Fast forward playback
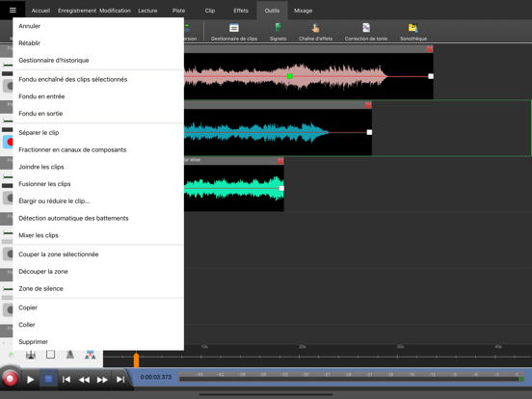The width and height of the screenshot is (532, 399). [x=102, y=380]
